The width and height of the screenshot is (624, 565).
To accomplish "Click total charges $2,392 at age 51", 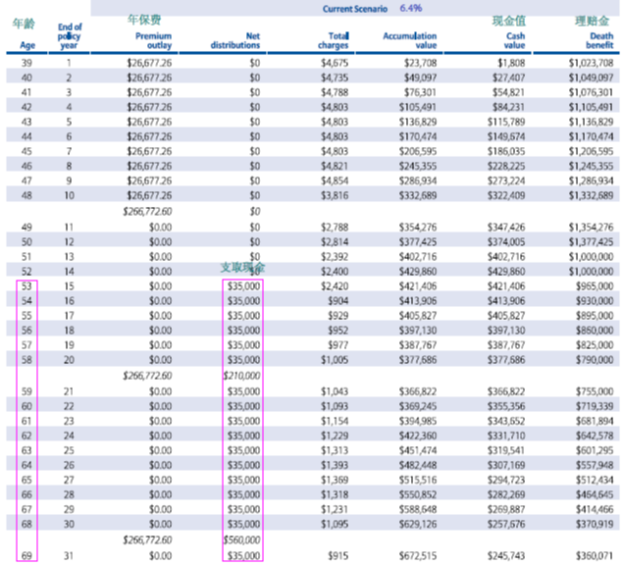I will tap(335, 257).
